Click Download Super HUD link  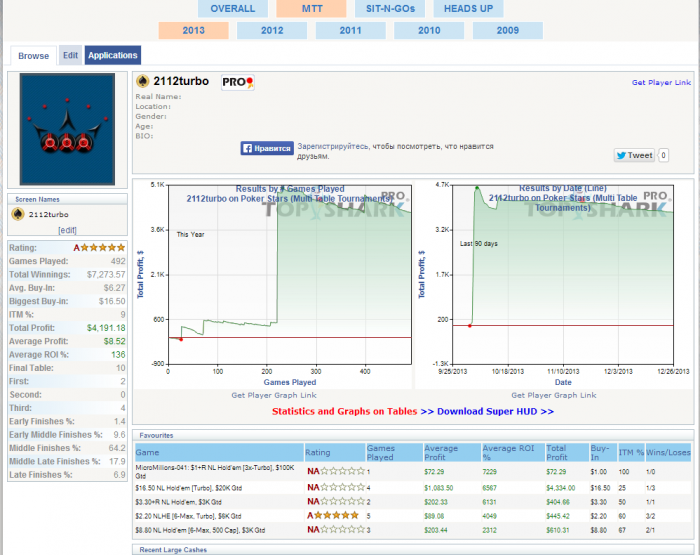point(495,411)
